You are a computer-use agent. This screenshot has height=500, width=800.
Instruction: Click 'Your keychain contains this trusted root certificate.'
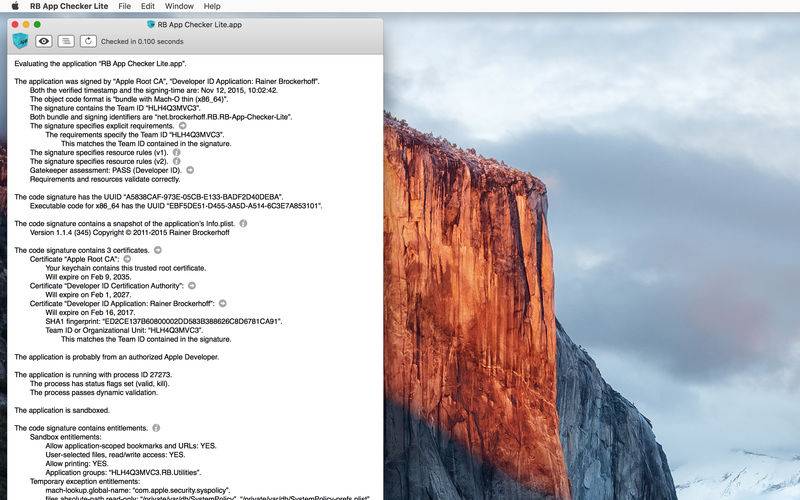pyautogui.click(x=126, y=268)
